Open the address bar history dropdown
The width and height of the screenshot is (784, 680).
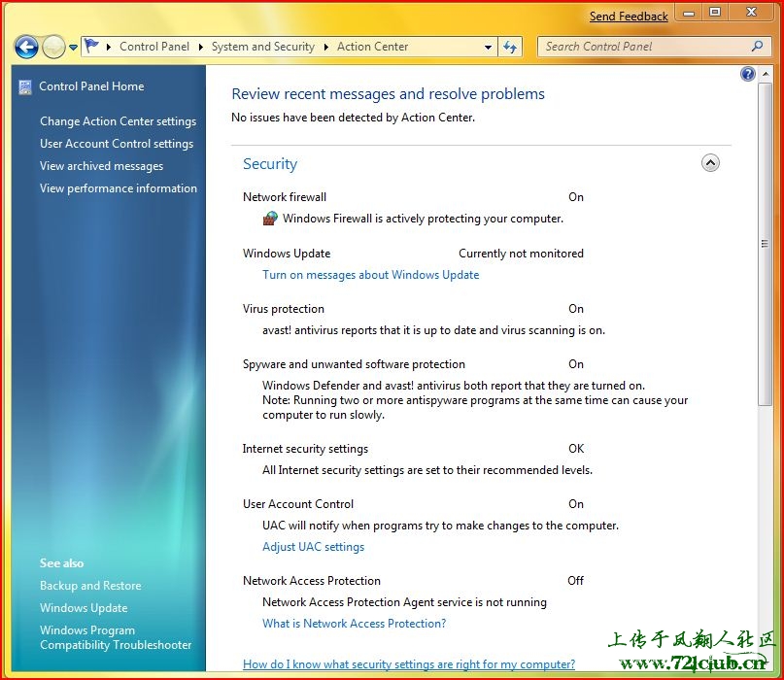click(488, 47)
